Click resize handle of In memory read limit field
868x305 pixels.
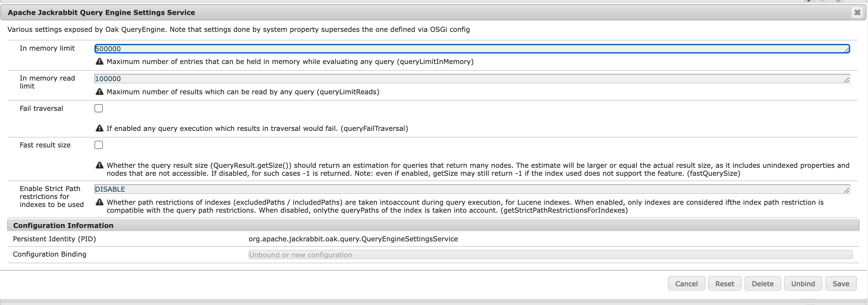tap(846, 80)
